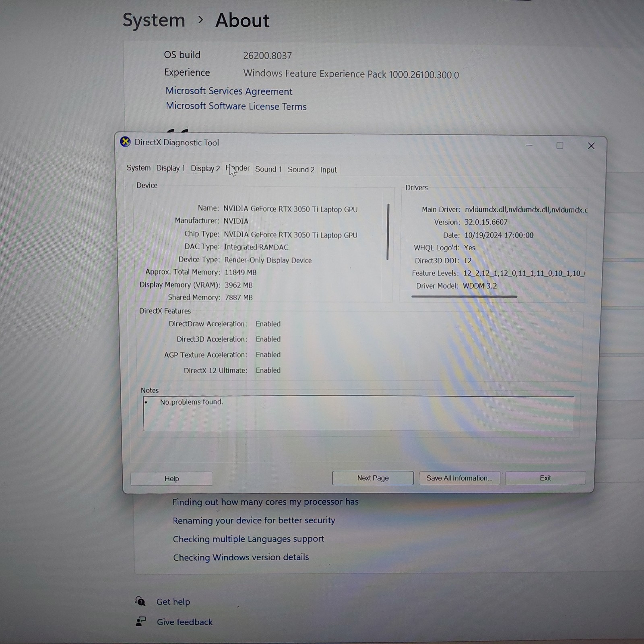
Task: Click the Manufacturer value NVIDIA
Action: [236, 221]
